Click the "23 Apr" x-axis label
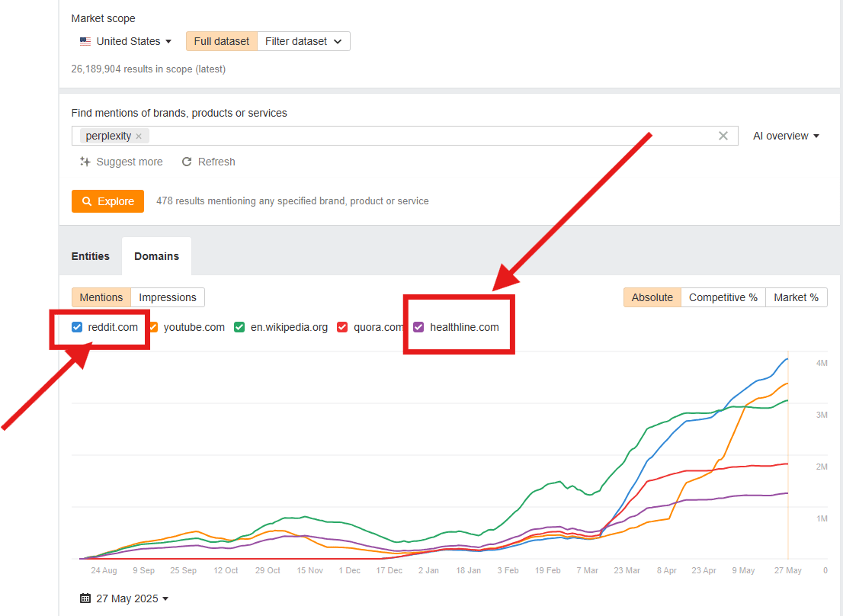This screenshot has height=616, width=843. [x=704, y=570]
